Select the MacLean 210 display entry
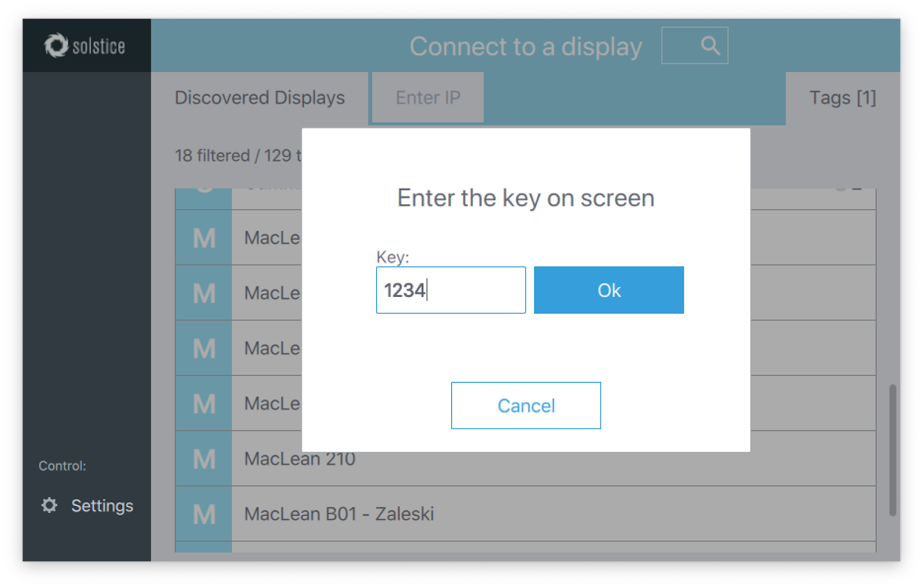 pyautogui.click(x=525, y=459)
